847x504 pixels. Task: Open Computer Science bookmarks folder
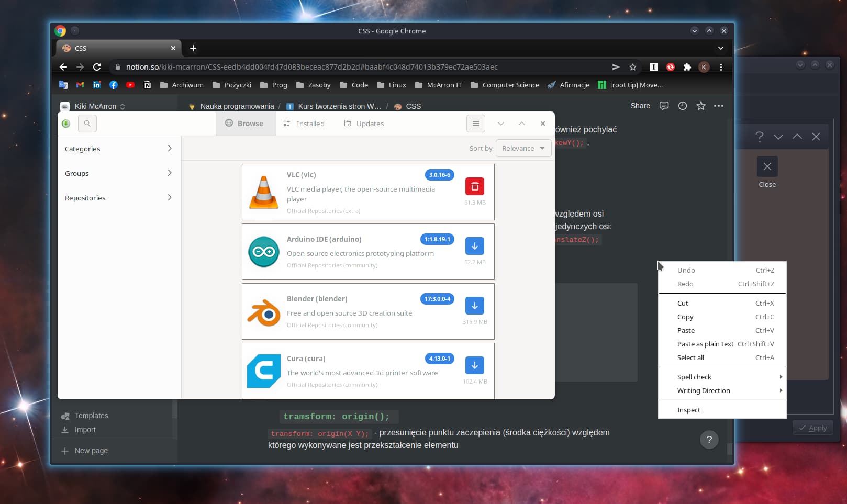505,85
